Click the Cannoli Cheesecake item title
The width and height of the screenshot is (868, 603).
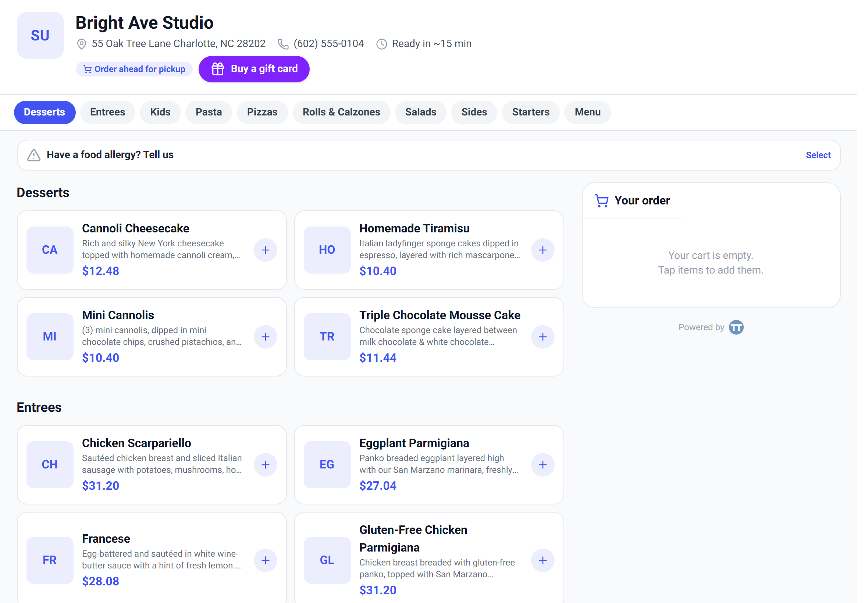(136, 228)
